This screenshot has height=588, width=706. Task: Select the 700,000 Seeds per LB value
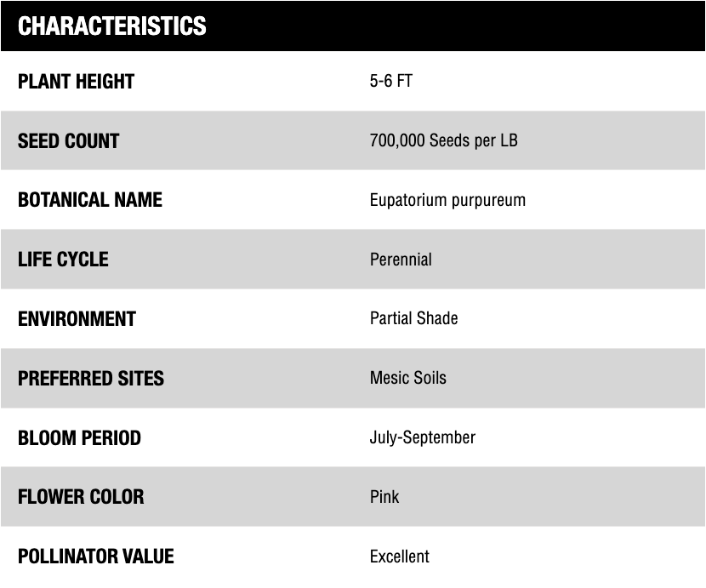(443, 140)
